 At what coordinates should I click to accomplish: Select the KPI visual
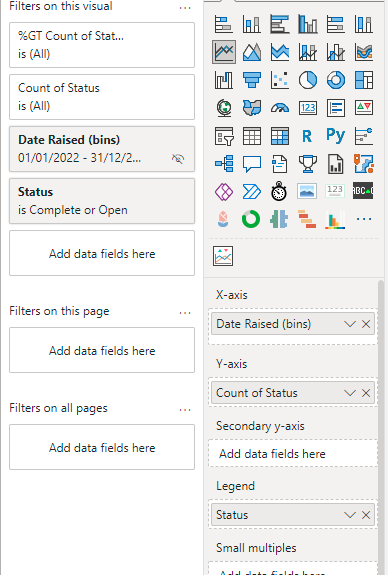pos(364,108)
